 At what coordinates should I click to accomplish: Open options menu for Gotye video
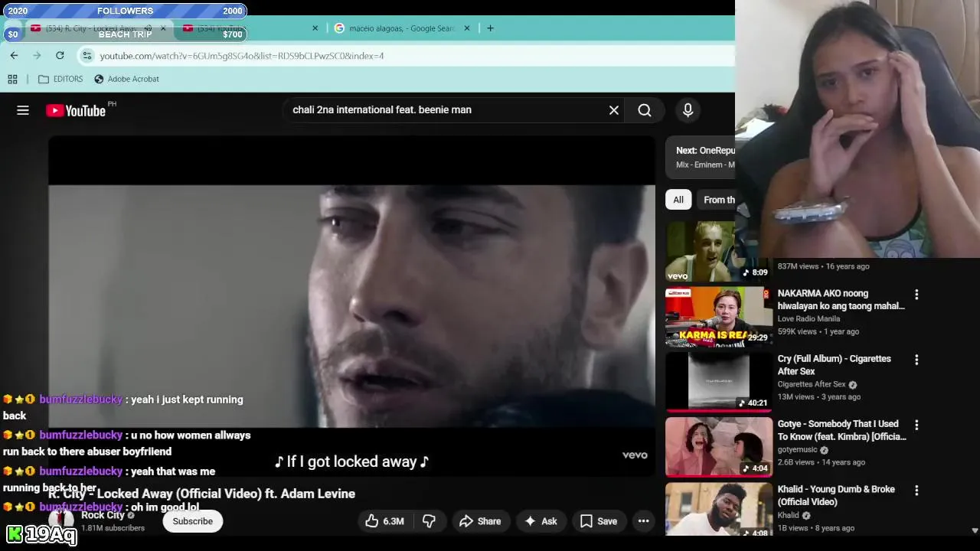click(916, 425)
